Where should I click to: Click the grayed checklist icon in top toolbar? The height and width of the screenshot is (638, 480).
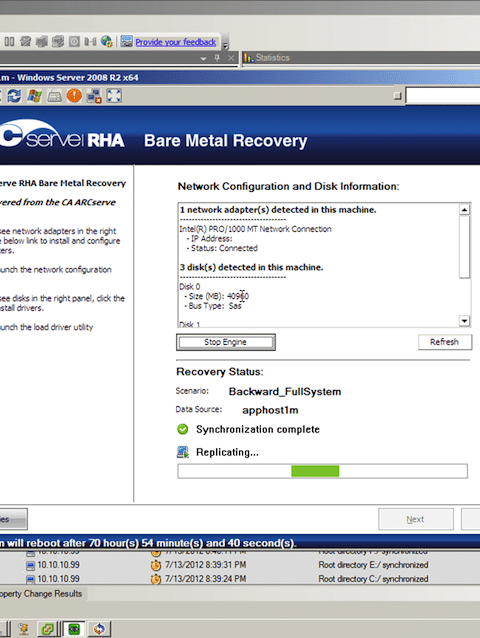[x=26, y=42]
